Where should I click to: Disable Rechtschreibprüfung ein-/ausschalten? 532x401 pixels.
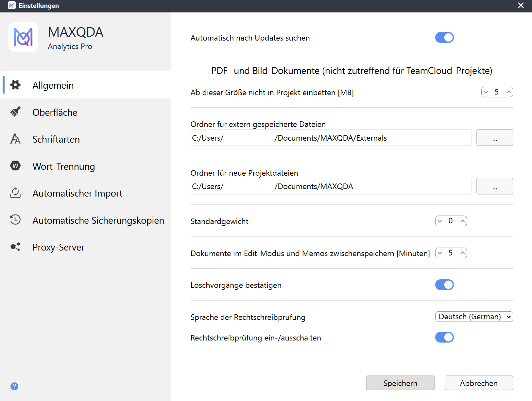(x=444, y=337)
